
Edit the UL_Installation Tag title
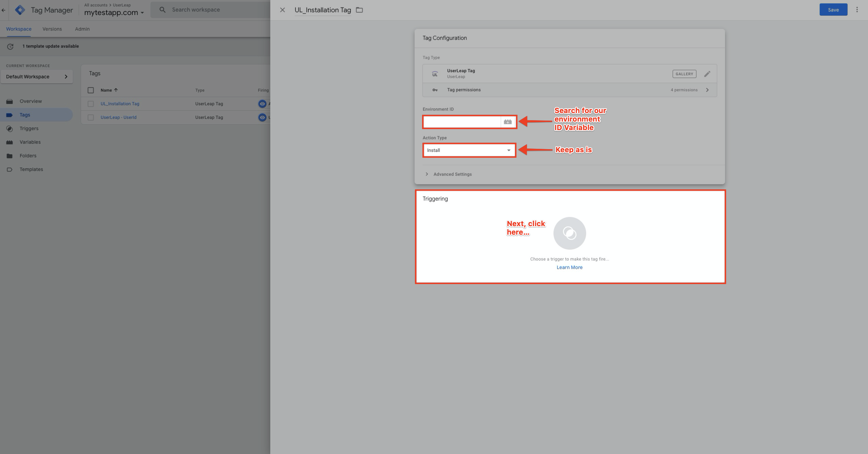click(x=323, y=10)
